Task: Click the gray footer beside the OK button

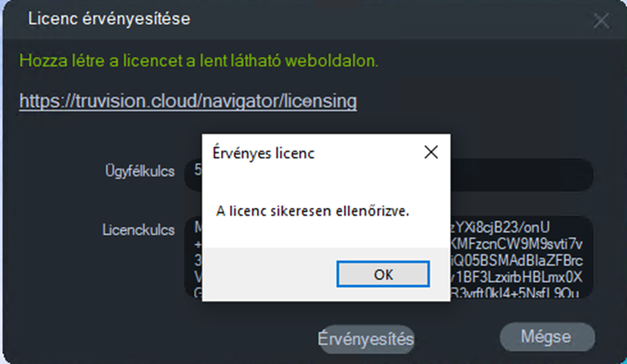Action: [x=269, y=274]
